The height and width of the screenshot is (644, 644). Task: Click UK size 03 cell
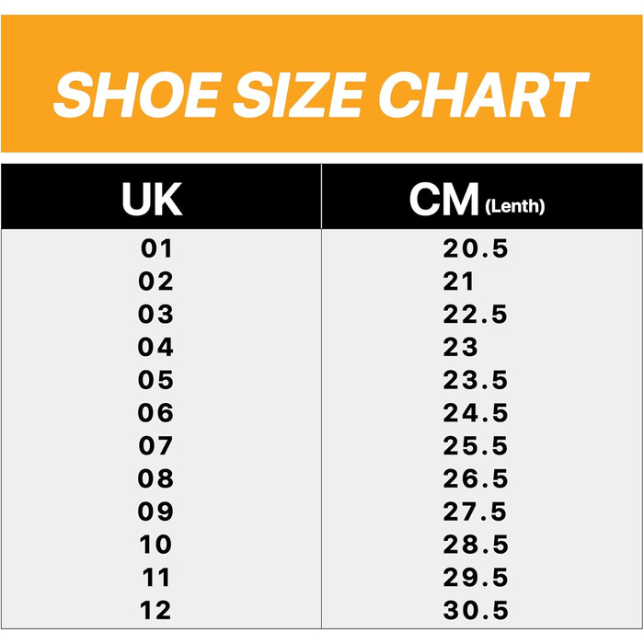155,315
